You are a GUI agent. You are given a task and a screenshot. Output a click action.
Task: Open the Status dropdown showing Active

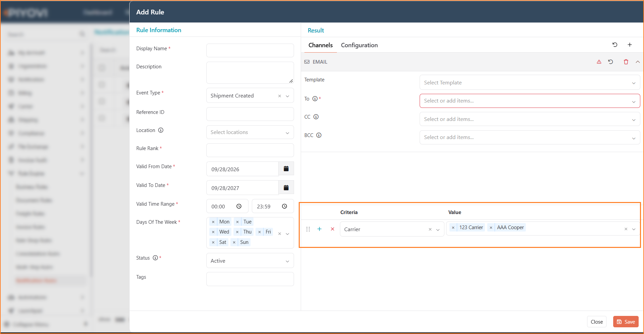[x=250, y=261]
